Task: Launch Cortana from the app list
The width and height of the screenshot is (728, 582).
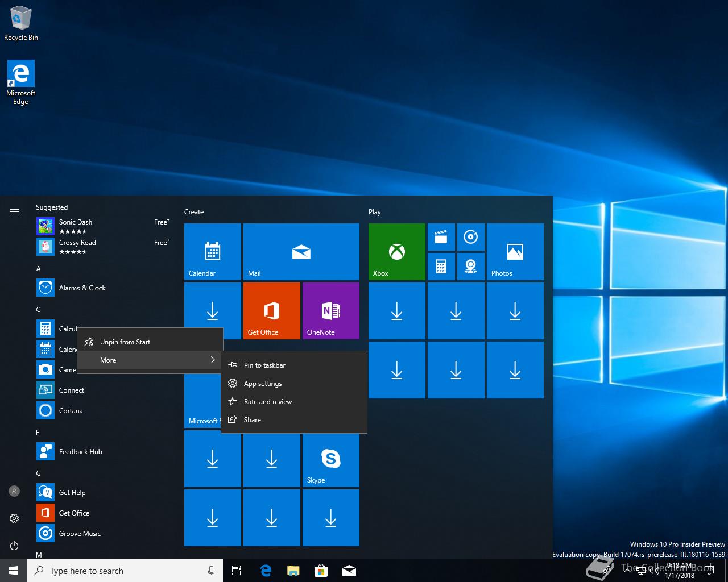Action: pyautogui.click(x=104, y=411)
